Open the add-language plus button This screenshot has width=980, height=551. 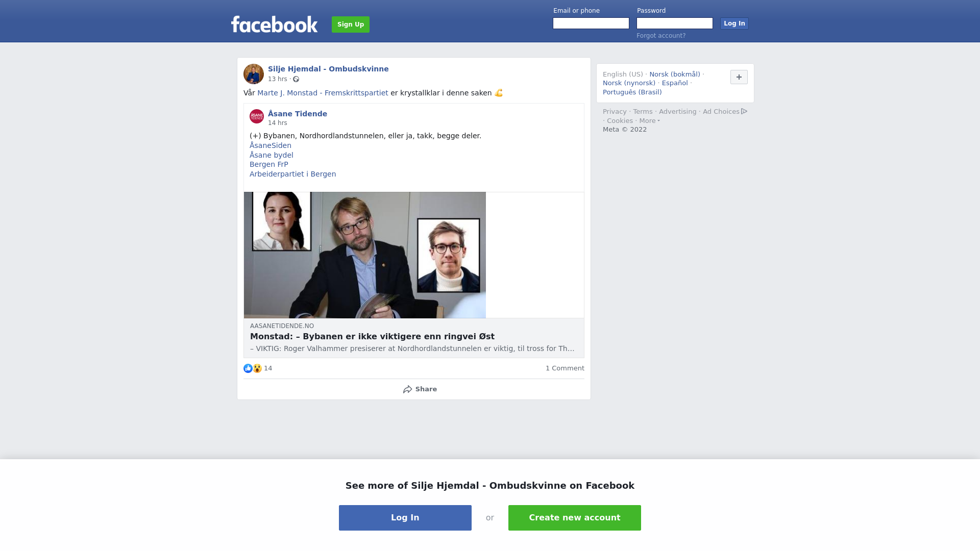click(x=739, y=77)
